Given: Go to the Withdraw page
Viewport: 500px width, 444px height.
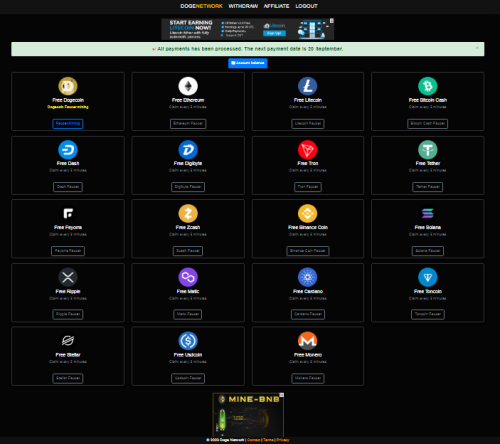Looking at the screenshot, I should coord(243,6).
